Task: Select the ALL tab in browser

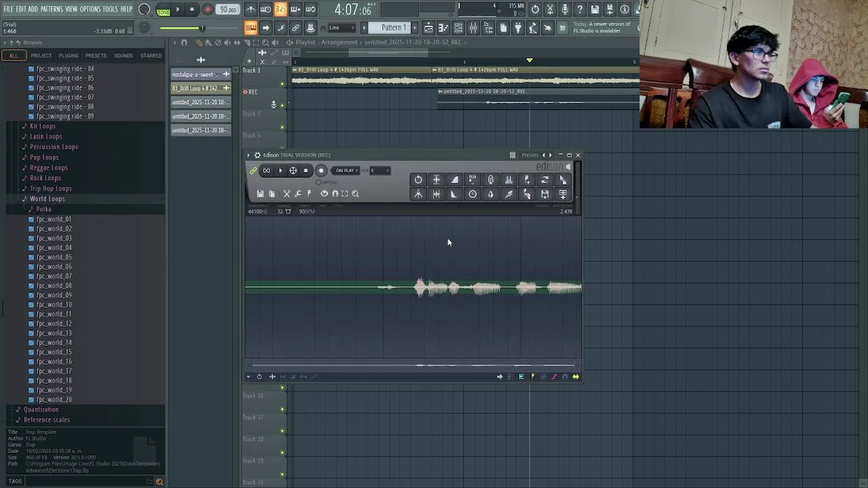Action: click(14, 56)
